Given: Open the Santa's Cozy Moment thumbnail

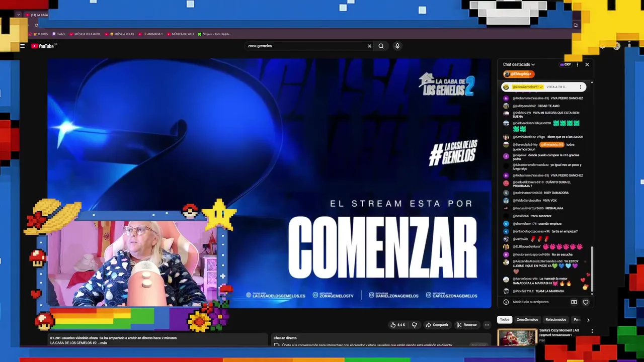Looking at the screenshot, I should [x=517, y=337].
